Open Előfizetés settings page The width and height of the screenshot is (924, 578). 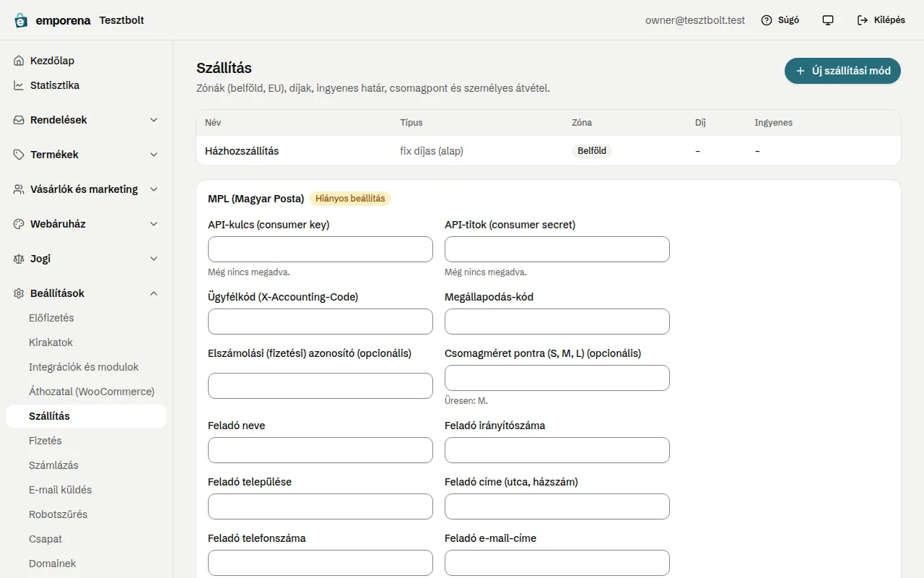pyautogui.click(x=86, y=318)
